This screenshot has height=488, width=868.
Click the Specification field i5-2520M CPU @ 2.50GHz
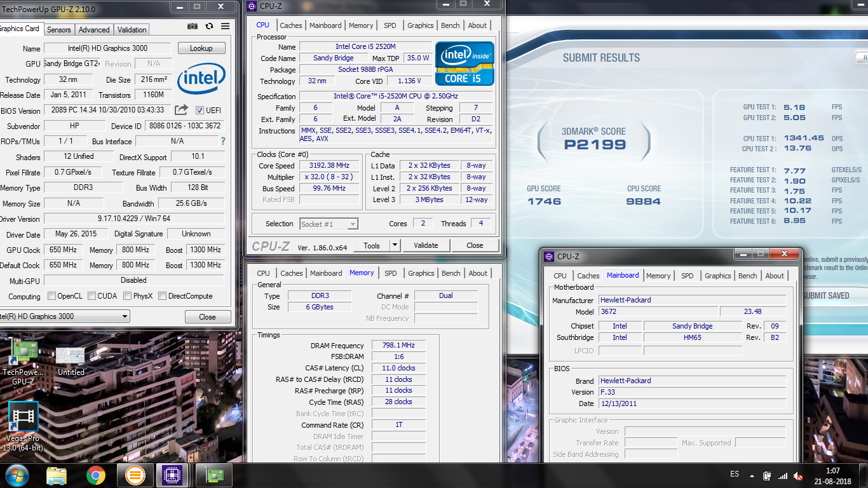coord(395,96)
